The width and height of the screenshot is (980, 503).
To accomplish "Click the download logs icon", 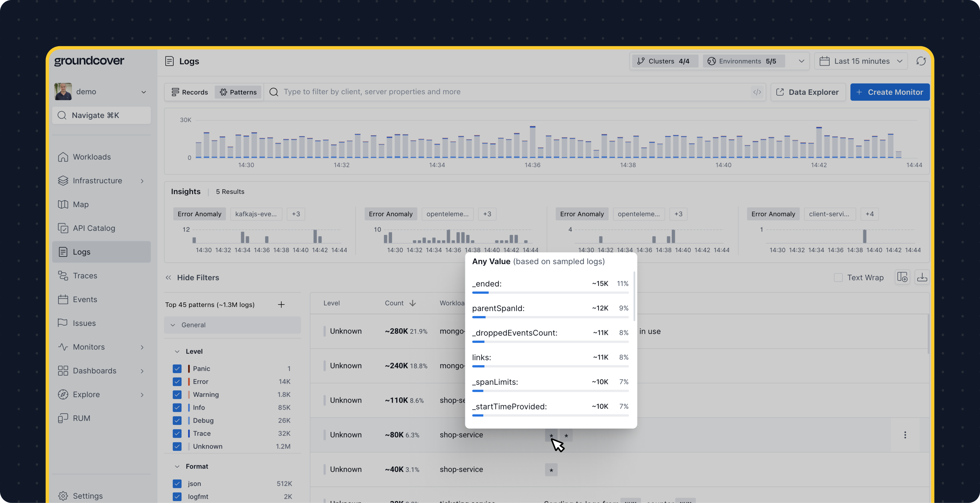I will pyautogui.click(x=922, y=277).
